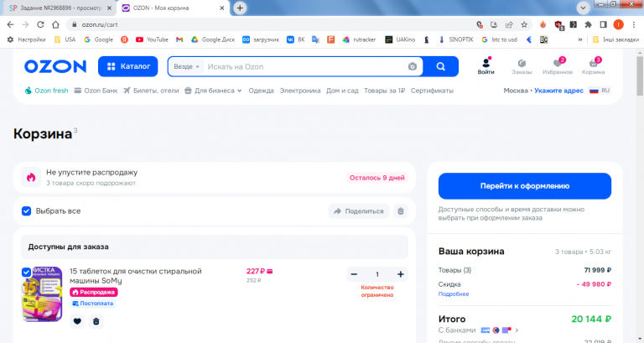Open the Войти profile icon
This screenshot has width=644, height=343.
click(486, 66)
